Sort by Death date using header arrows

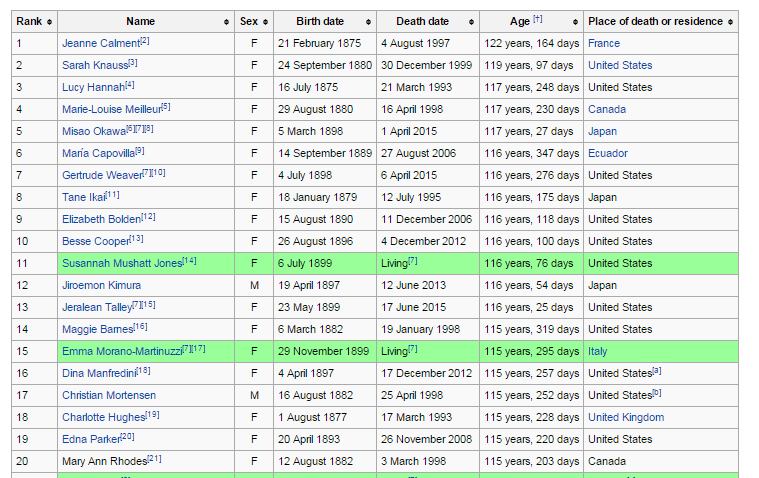(471, 21)
